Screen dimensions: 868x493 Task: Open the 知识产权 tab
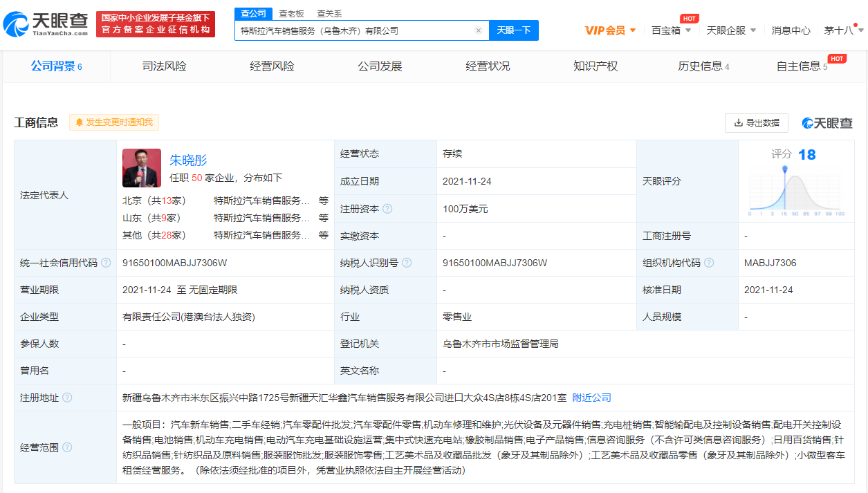(x=595, y=66)
